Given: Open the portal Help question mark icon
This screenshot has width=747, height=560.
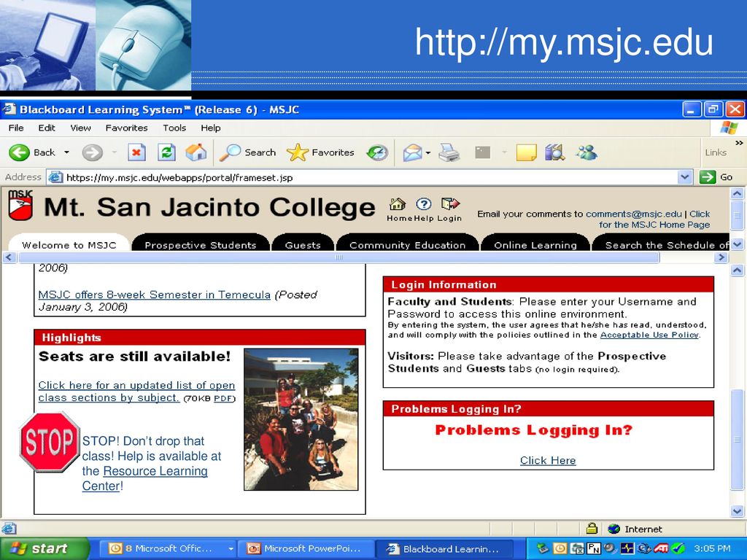Looking at the screenshot, I should click(424, 204).
